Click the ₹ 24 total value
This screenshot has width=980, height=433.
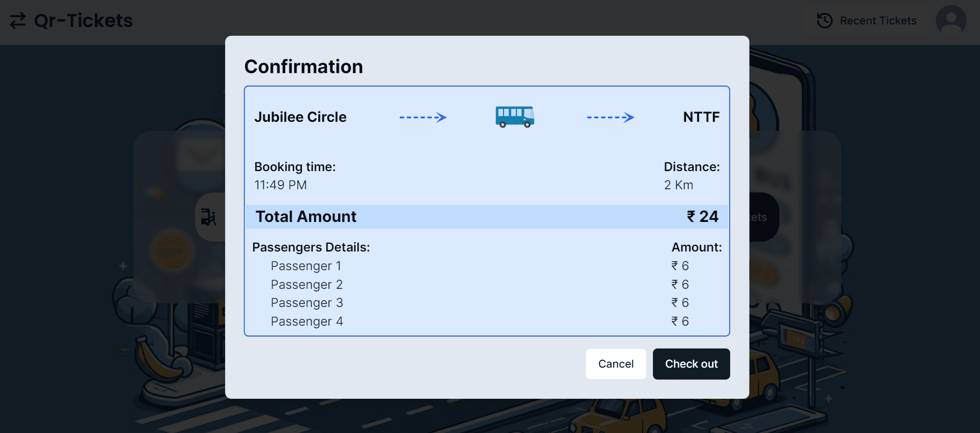click(x=703, y=217)
